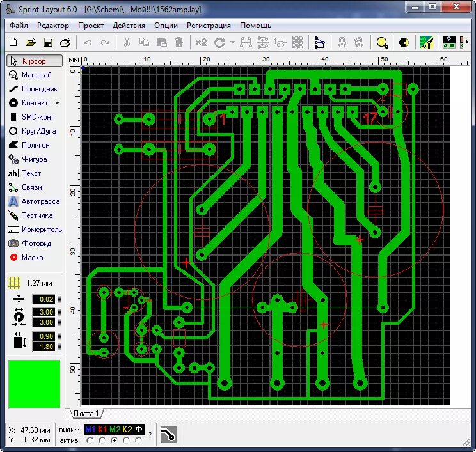The image size is (476, 452).
Task: Toggle visibility of layer К2
Action: [127, 429]
